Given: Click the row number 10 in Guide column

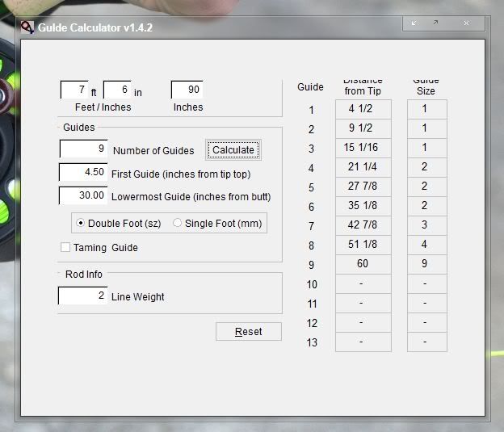Looking at the screenshot, I should coord(312,284).
